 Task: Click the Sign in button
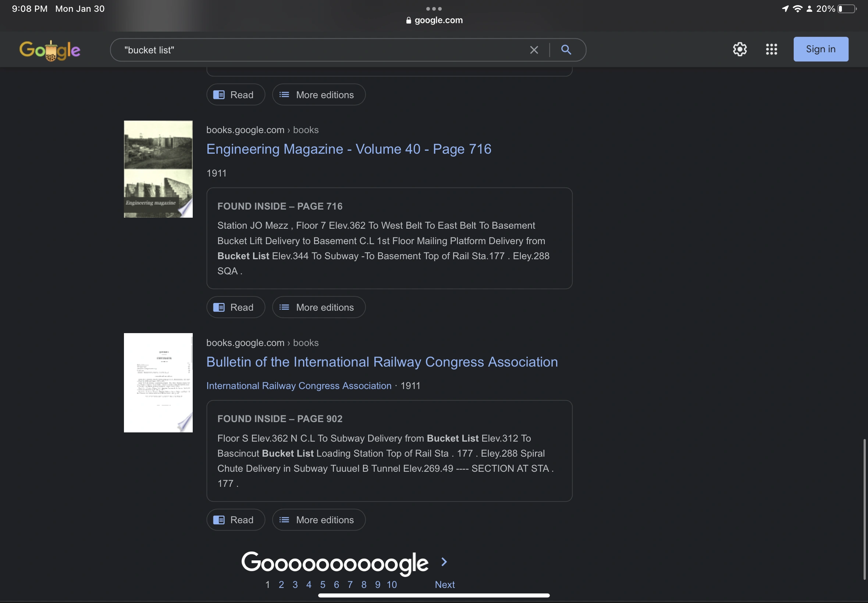(x=821, y=49)
